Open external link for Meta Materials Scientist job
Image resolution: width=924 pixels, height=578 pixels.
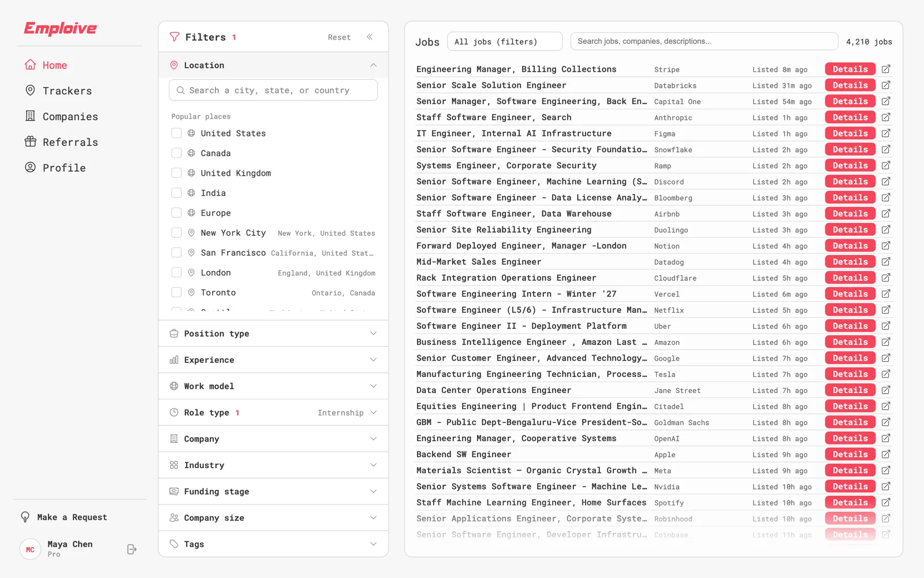[886, 470]
